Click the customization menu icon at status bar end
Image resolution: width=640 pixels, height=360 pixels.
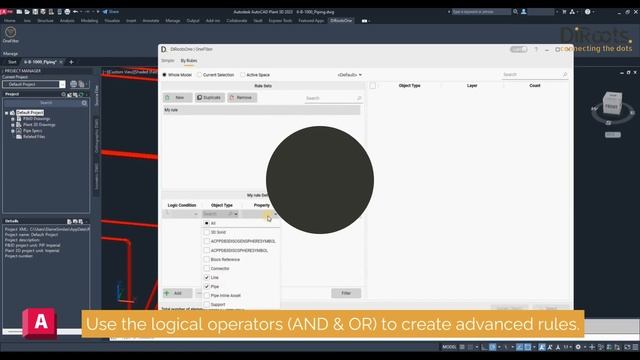[636, 347]
